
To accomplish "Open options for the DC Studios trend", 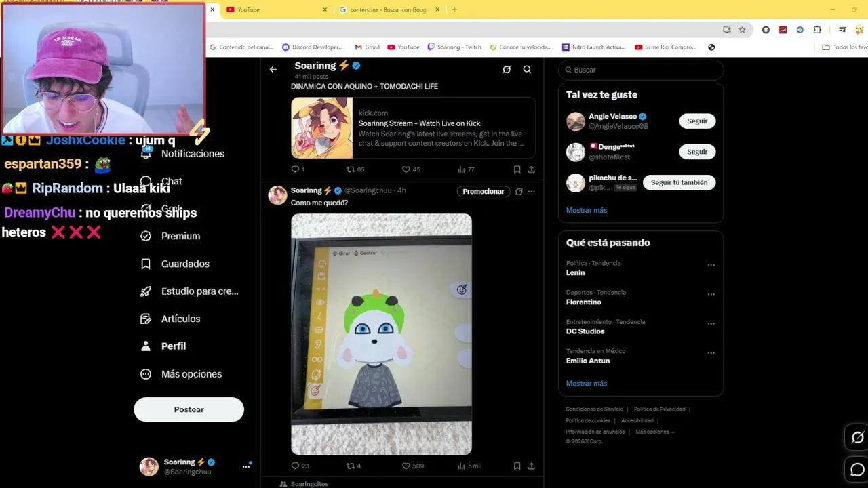I will point(711,323).
